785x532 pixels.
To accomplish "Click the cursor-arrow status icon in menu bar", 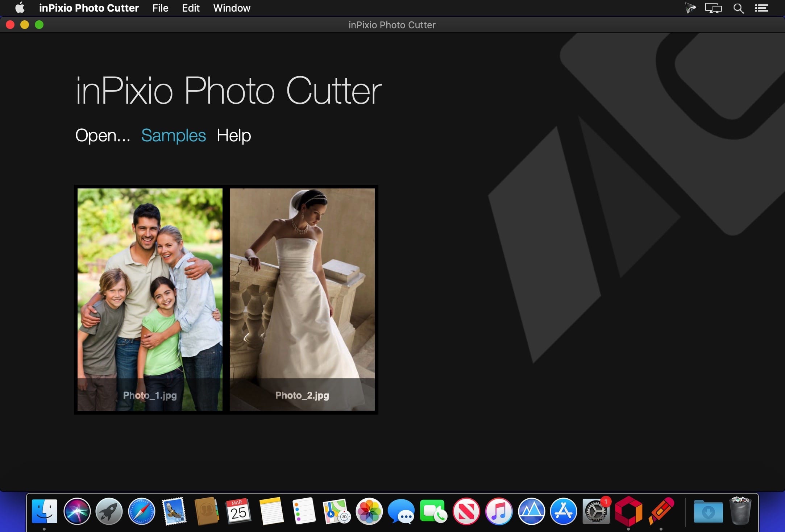I will (690, 8).
